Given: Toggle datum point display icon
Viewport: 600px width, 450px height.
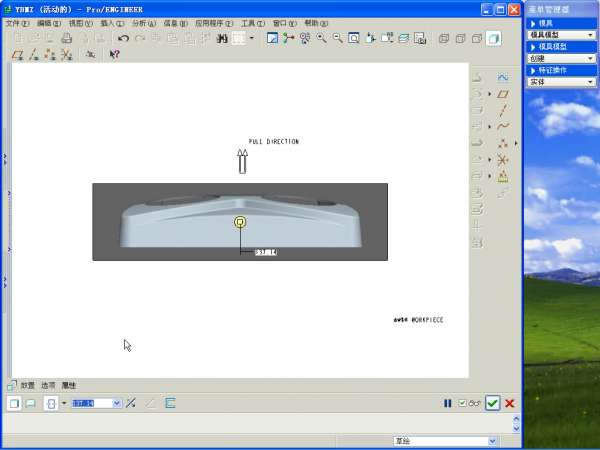Looking at the screenshot, I should pos(50,54).
